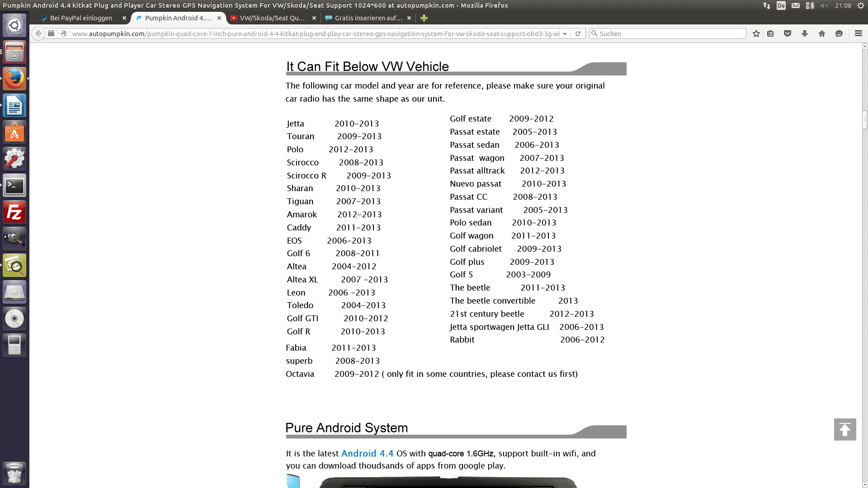
Task: Expand the URL history dropdown arrow
Action: [565, 34]
